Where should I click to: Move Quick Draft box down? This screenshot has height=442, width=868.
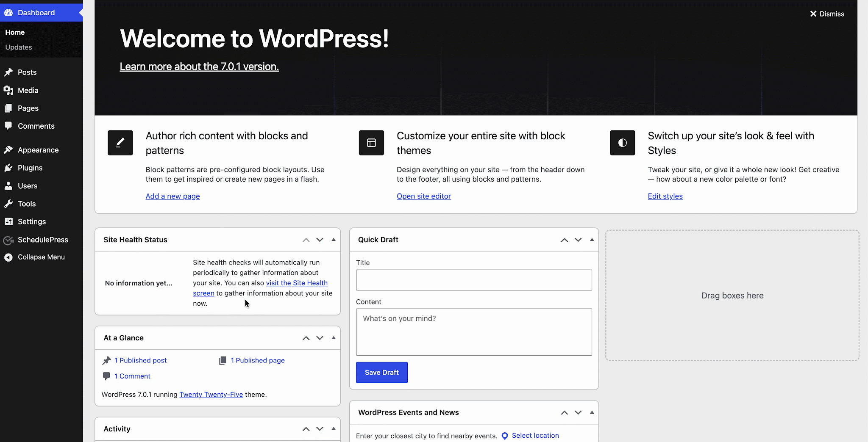578,240
